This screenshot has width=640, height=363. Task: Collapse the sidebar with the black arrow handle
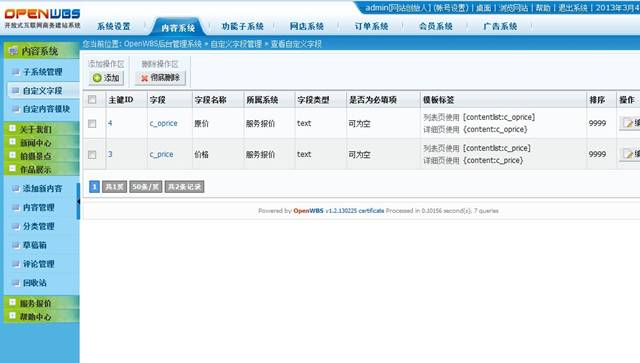coord(78,201)
